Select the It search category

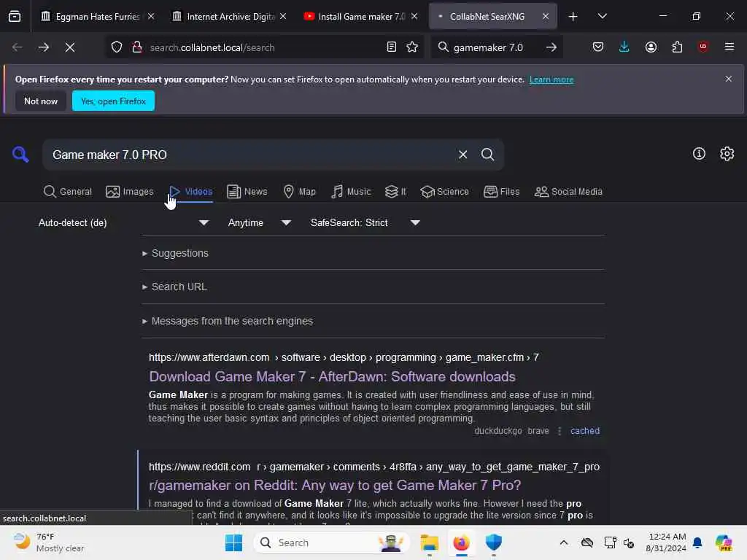click(x=395, y=192)
